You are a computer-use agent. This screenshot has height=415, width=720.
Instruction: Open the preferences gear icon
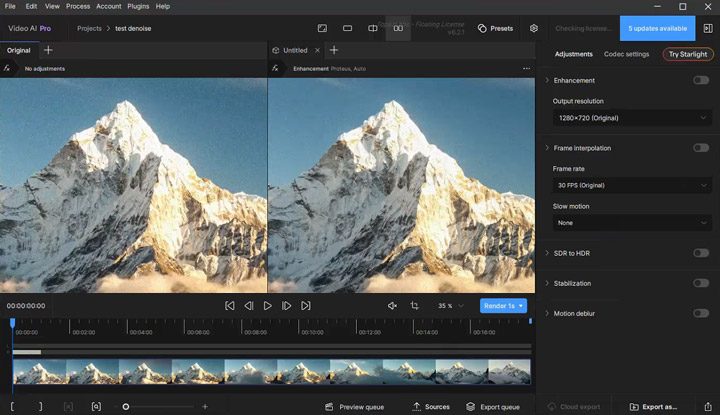pos(534,28)
